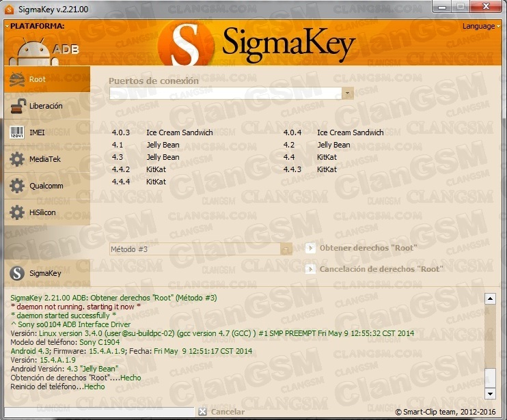Viewport: 507px width, 420px height.
Task: Click the SigmaKey S icon in the sidebar
Action: pos(17,273)
